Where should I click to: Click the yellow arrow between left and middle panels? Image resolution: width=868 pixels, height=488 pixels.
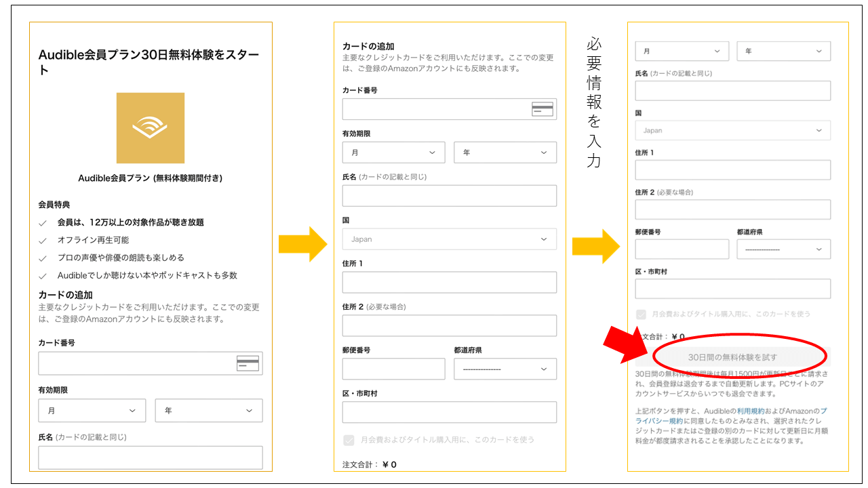pos(302,245)
